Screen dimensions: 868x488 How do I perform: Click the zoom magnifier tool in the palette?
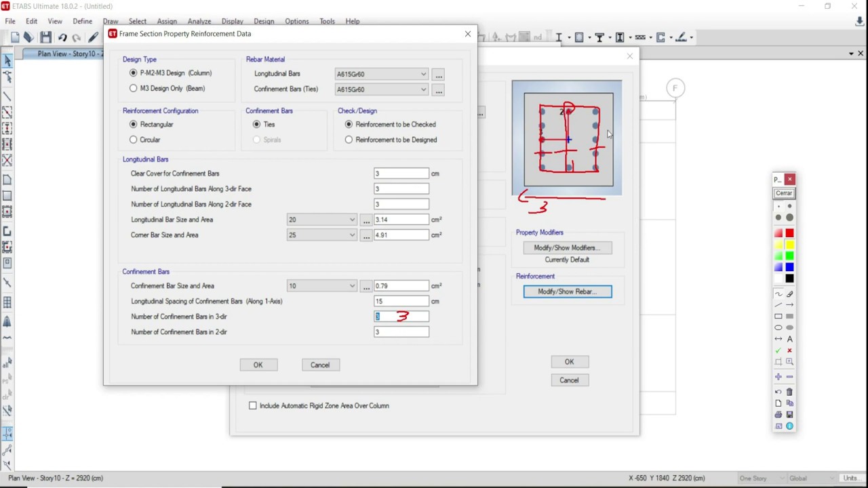(789, 361)
